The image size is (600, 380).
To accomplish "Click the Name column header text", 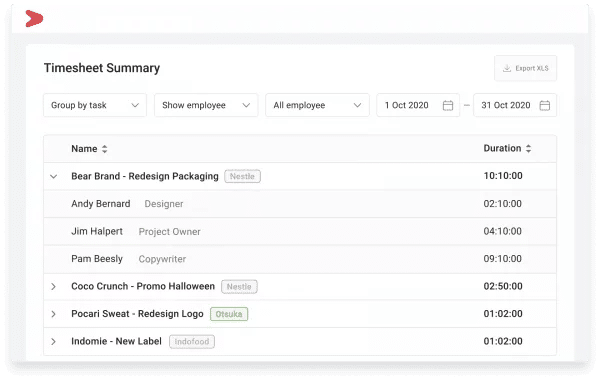I will coord(84,149).
